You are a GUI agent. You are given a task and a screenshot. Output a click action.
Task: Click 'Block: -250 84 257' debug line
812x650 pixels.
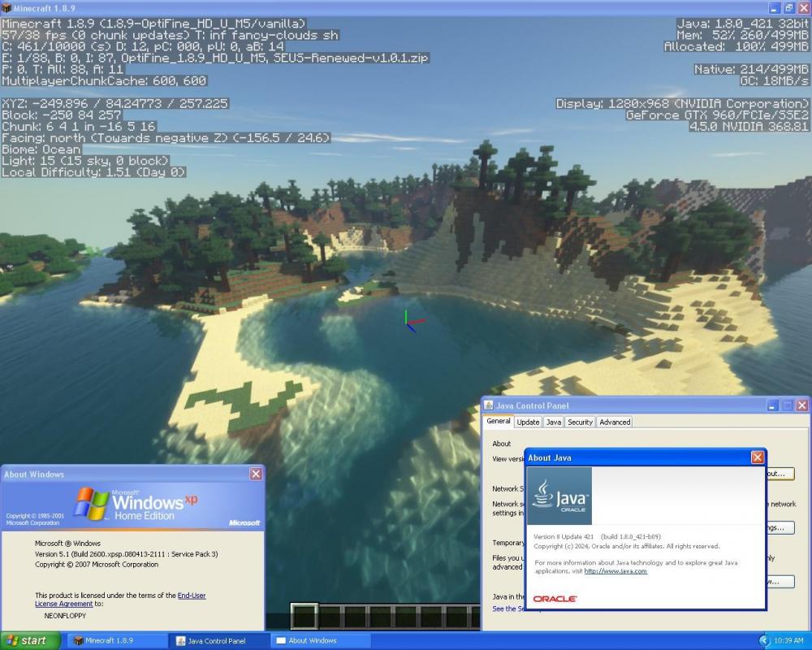tap(62, 115)
